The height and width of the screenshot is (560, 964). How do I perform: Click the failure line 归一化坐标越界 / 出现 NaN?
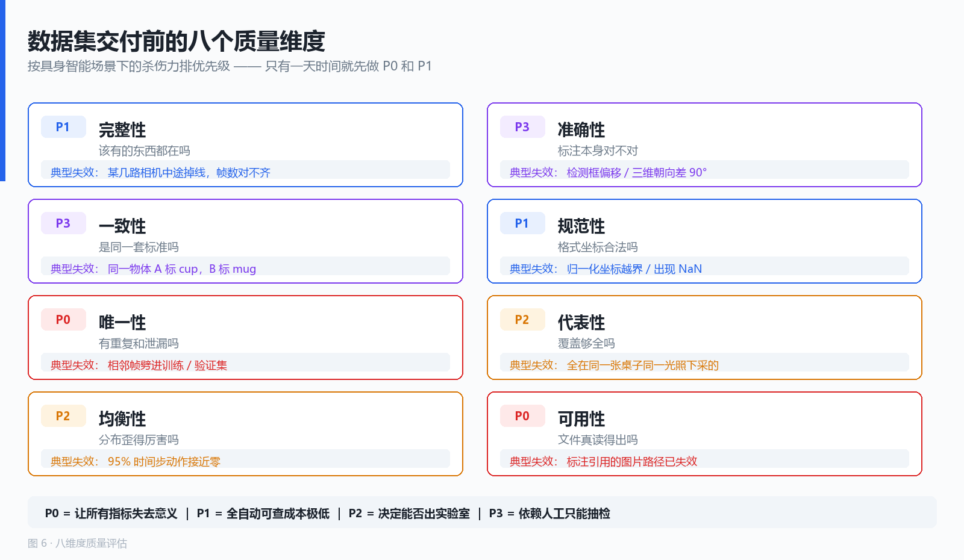pos(634,269)
